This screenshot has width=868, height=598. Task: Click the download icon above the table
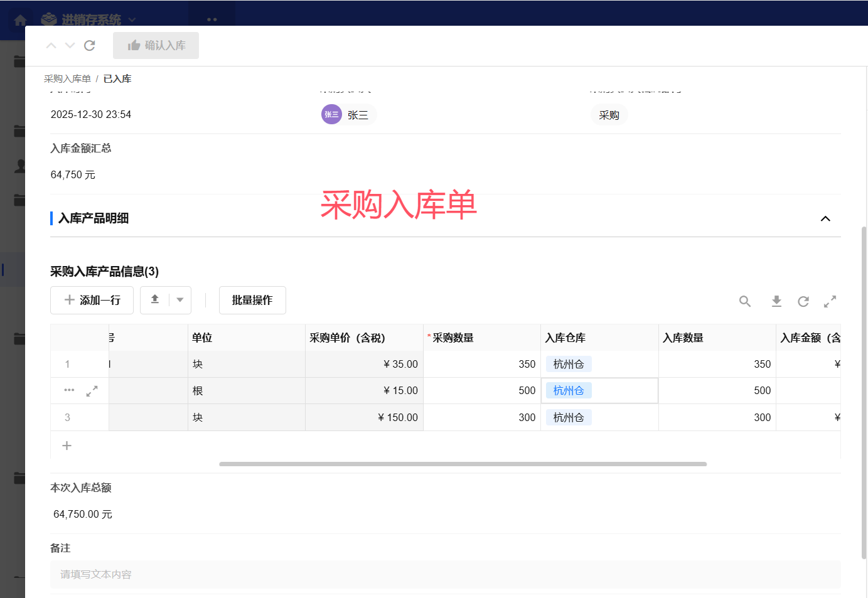[776, 301]
